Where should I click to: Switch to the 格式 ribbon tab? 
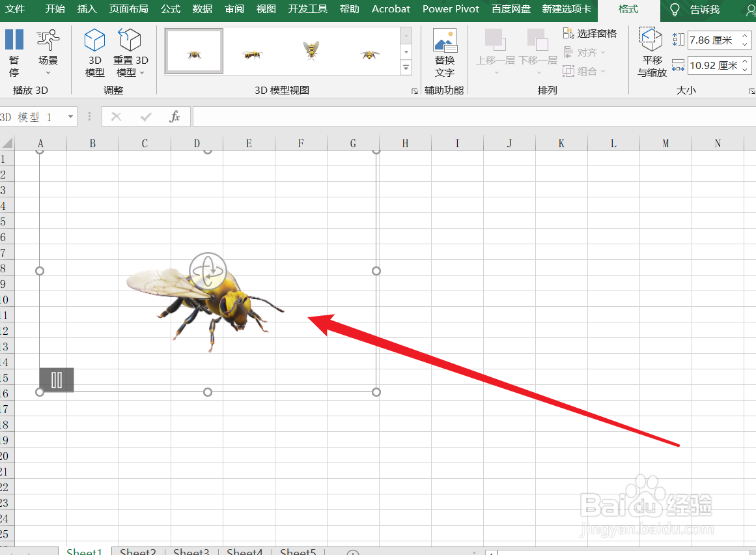click(626, 9)
